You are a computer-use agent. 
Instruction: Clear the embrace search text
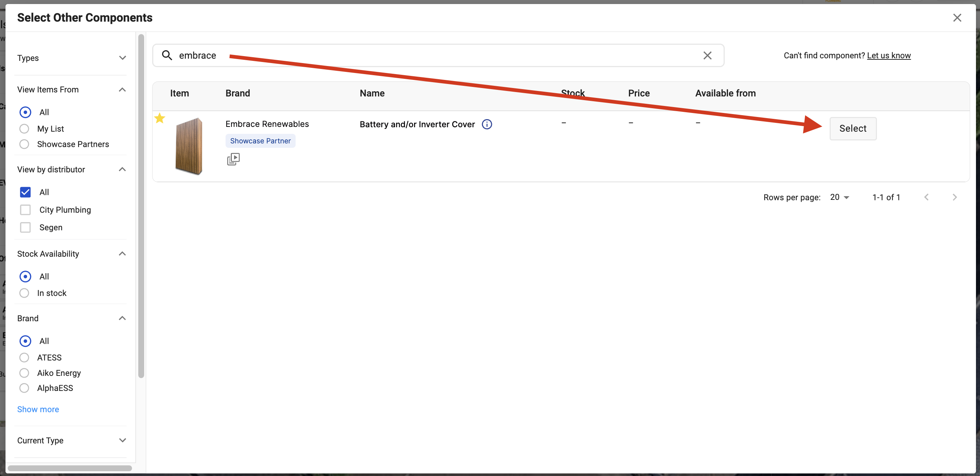pos(707,55)
